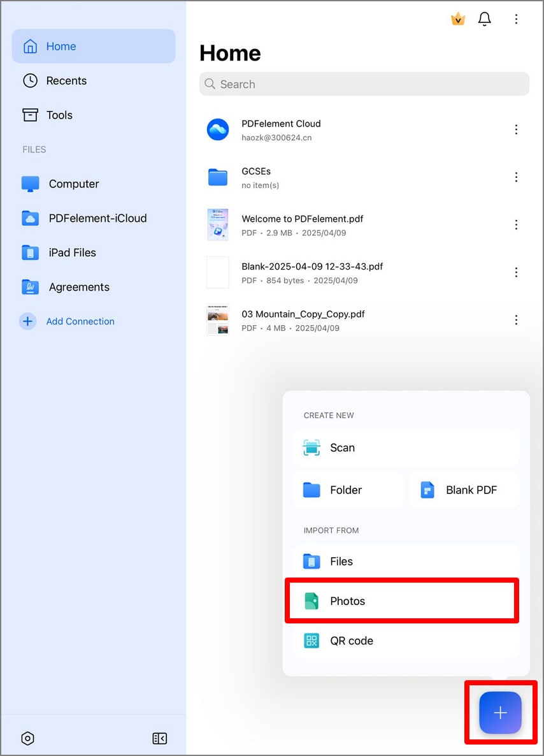Create a Blank PDF
Image resolution: width=544 pixels, height=756 pixels.
(464, 490)
